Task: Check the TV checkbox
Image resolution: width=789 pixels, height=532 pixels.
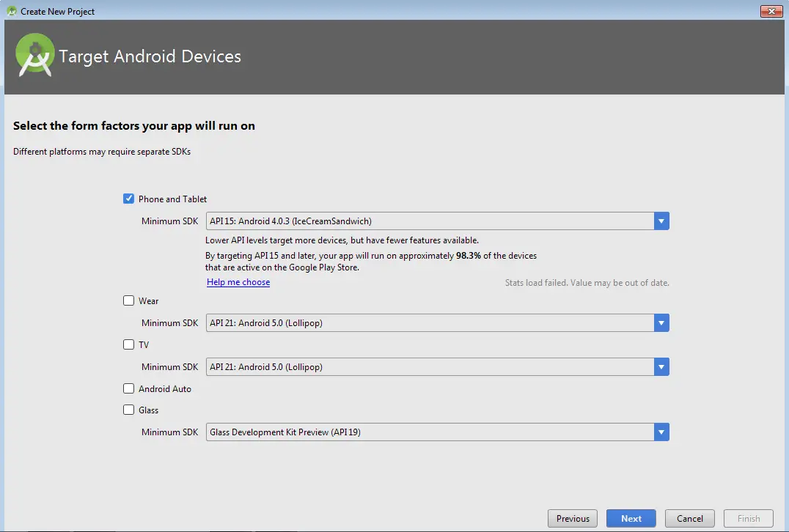Action: pyautogui.click(x=128, y=344)
